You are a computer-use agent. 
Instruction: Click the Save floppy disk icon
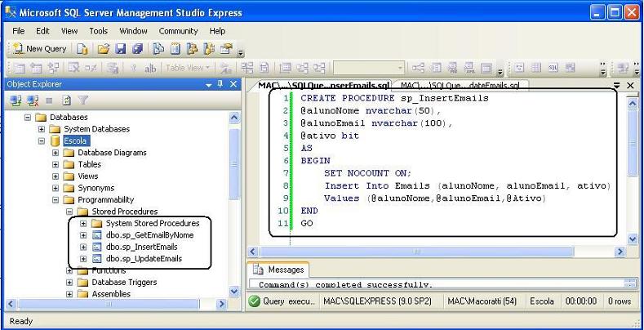point(120,49)
